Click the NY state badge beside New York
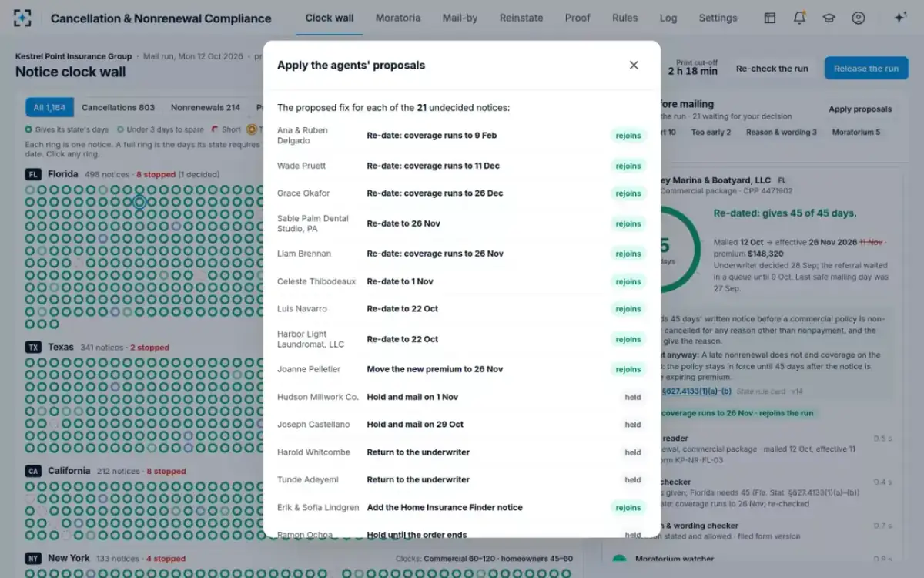 click(33, 558)
